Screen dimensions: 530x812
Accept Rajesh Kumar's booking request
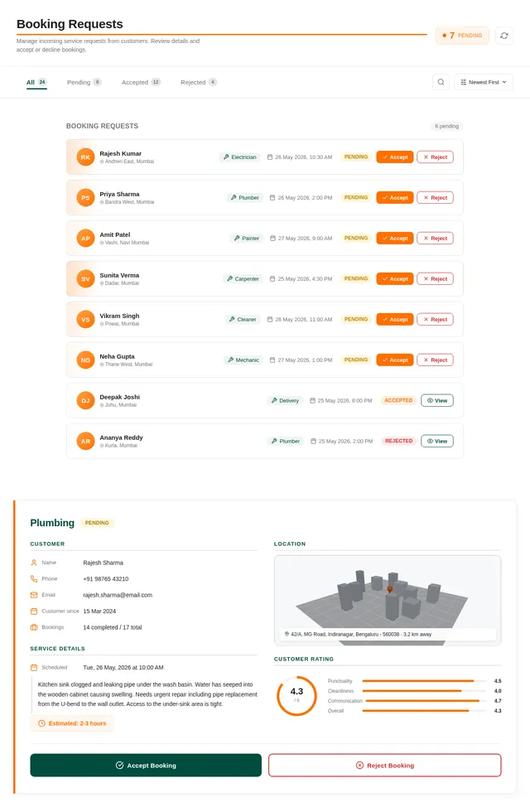click(395, 157)
